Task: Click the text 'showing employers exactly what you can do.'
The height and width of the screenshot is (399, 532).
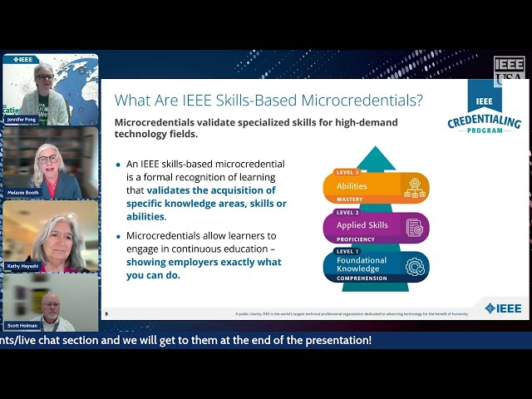Action: click(x=204, y=268)
